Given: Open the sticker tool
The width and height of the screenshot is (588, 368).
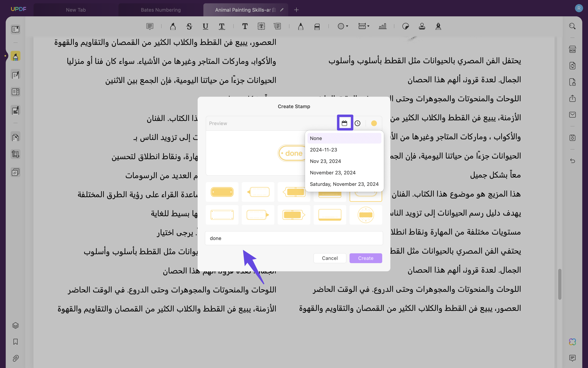Looking at the screenshot, I should click(x=405, y=26).
